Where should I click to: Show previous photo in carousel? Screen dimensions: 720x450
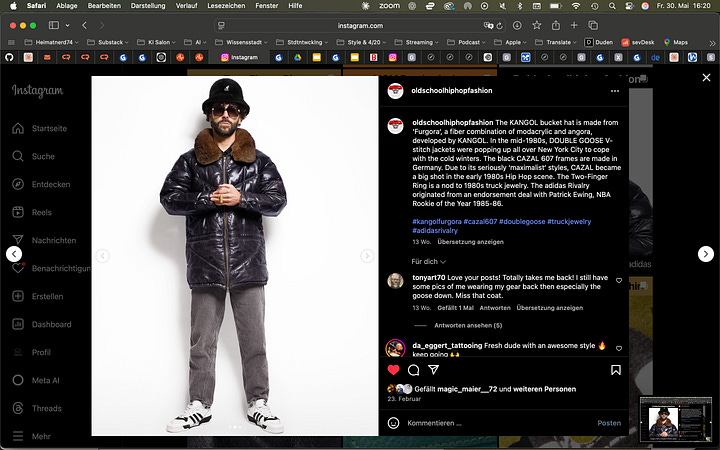point(102,256)
